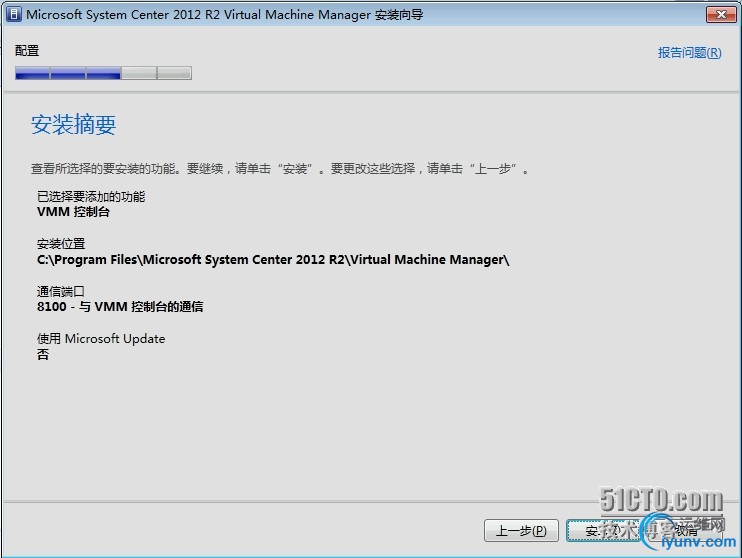Click the 安装位置 label
The height and width of the screenshot is (558, 742).
tap(61, 244)
